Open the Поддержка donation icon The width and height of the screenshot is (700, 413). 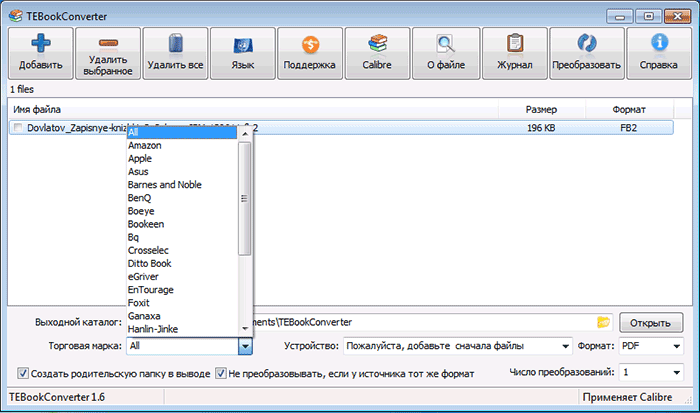[x=310, y=44]
